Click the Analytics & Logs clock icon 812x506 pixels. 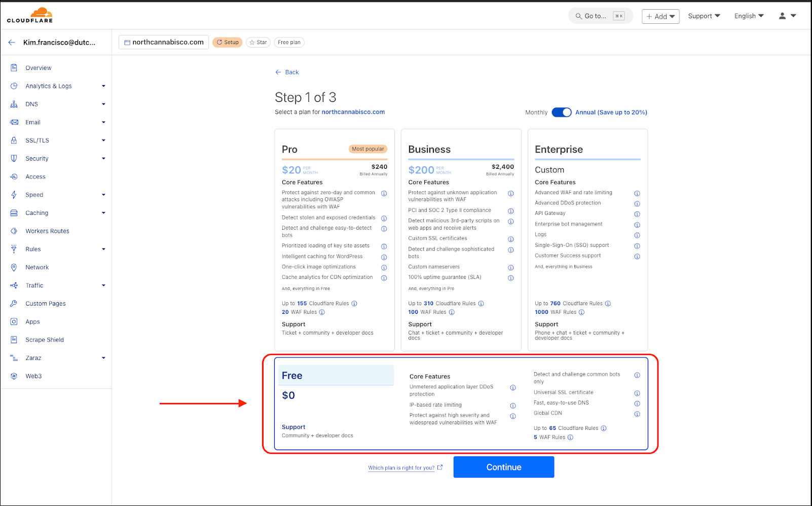(14, 86)
